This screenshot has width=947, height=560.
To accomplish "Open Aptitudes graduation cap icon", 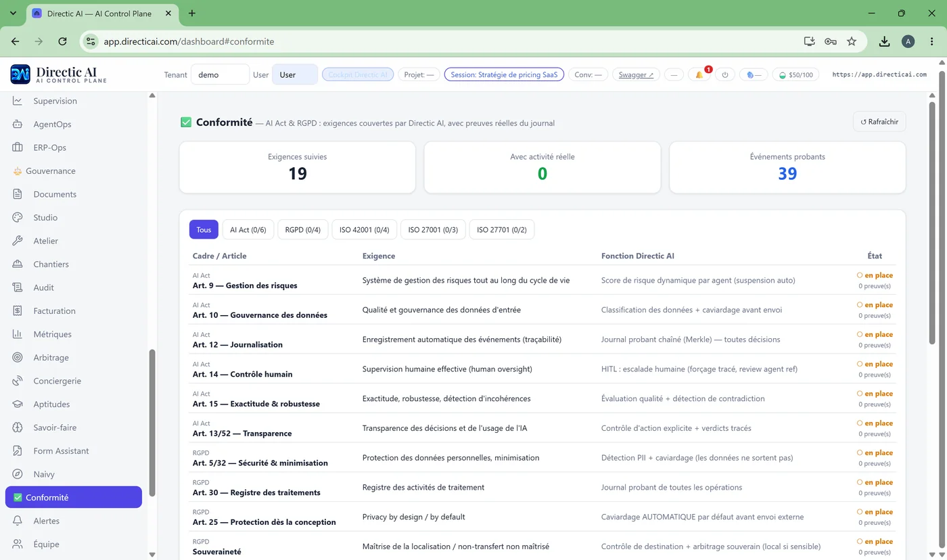I will pos(18,404).
